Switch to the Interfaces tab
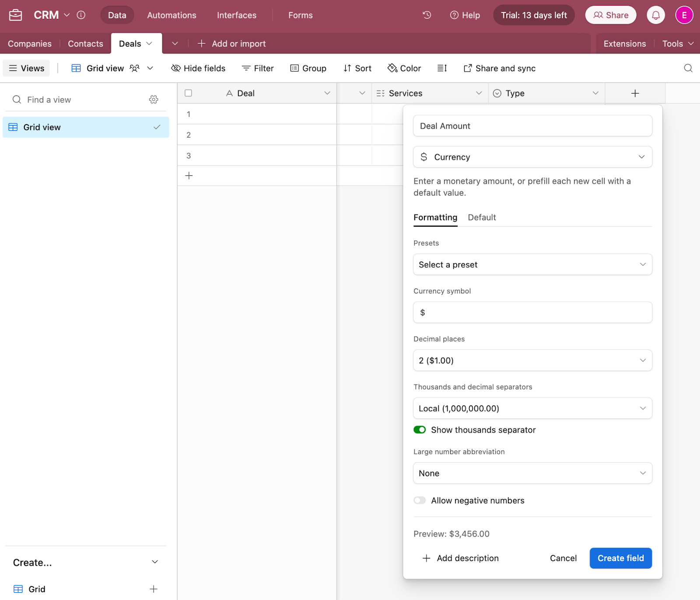 (237, 15)
